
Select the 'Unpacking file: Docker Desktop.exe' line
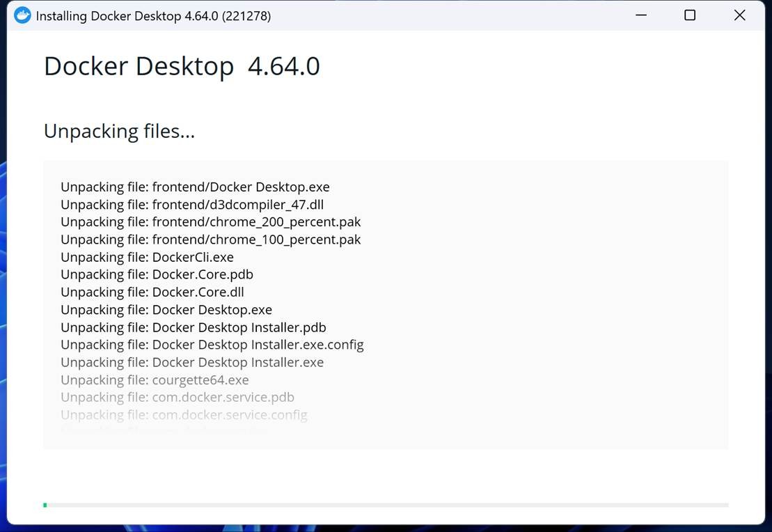tap(166, 310)
